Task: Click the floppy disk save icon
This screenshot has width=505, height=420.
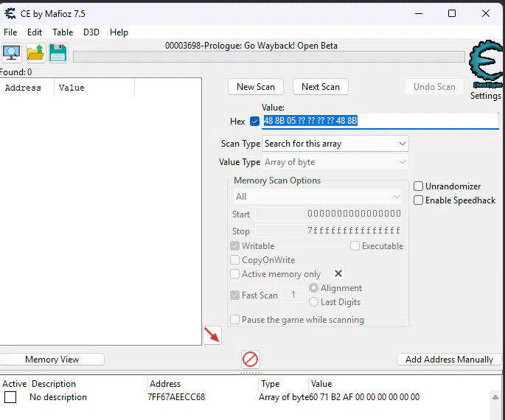Action: (x=58, y=53)
